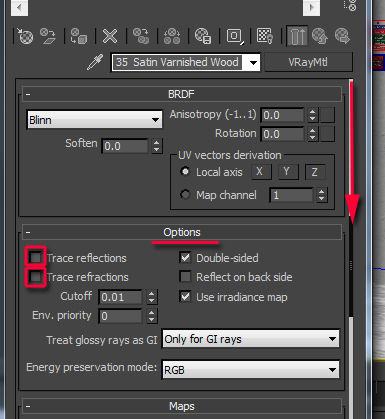Pick material with eyedropper icon
The width and height of the screenshot is (385, 419).
[x=95, y=62]
